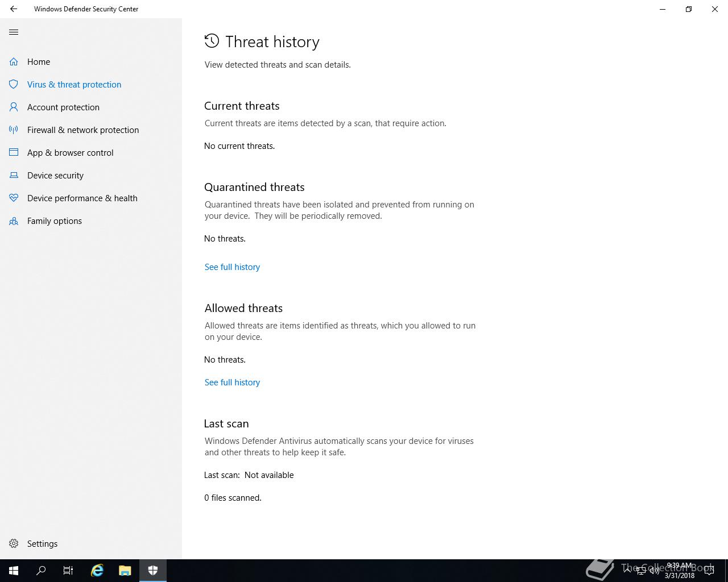This screenshot has height=582, width=728.
Task: Open Task View from the taskbar
Action: [x=68, y=571]
